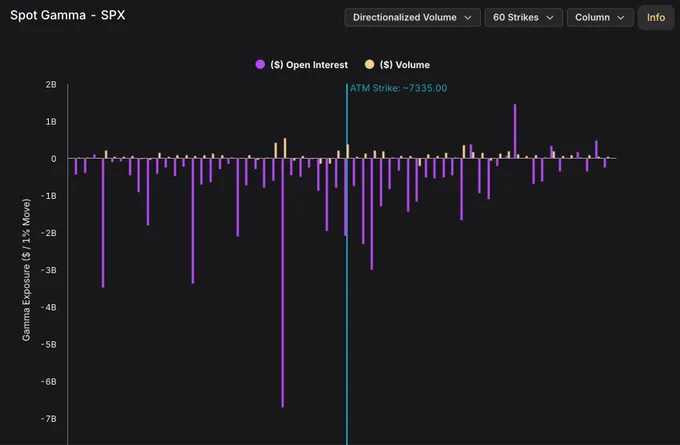Toggle the ($) Volume legend series
This screenshot has width=680, height=445.
coord(397,65)
